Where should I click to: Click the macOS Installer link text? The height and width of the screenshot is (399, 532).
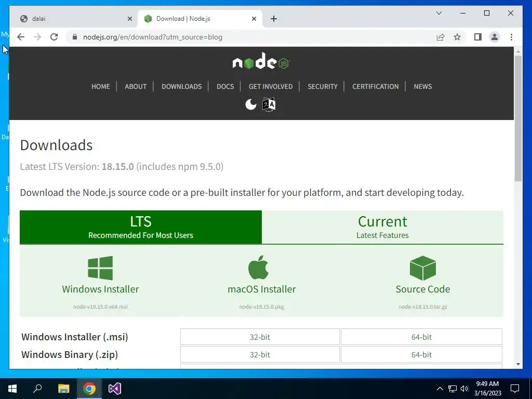(x=262, y=289)
